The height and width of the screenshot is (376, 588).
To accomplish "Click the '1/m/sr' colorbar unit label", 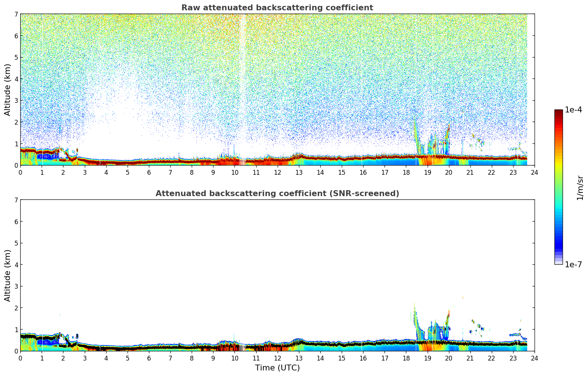I will [x=580, y=188].
